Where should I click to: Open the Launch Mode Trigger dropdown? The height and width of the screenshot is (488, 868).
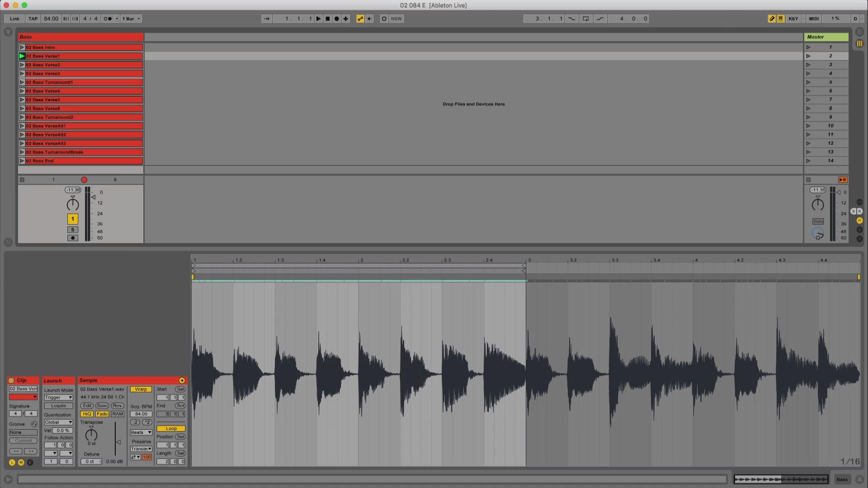58,398
